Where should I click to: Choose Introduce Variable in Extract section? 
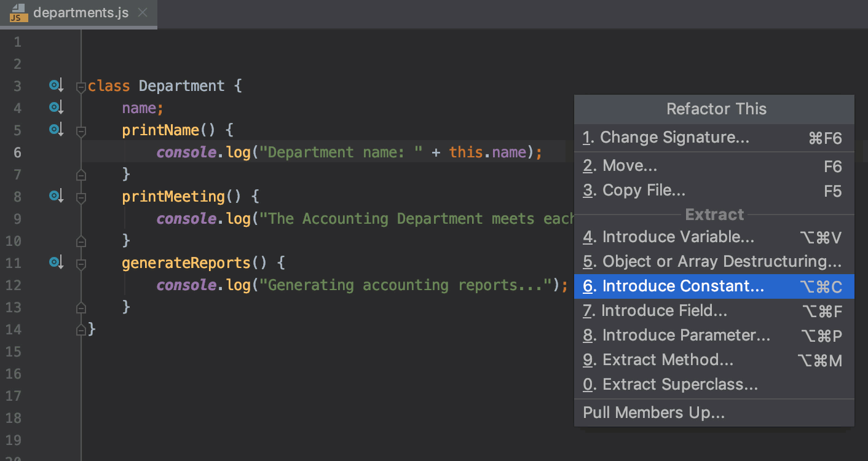point(677,237)
